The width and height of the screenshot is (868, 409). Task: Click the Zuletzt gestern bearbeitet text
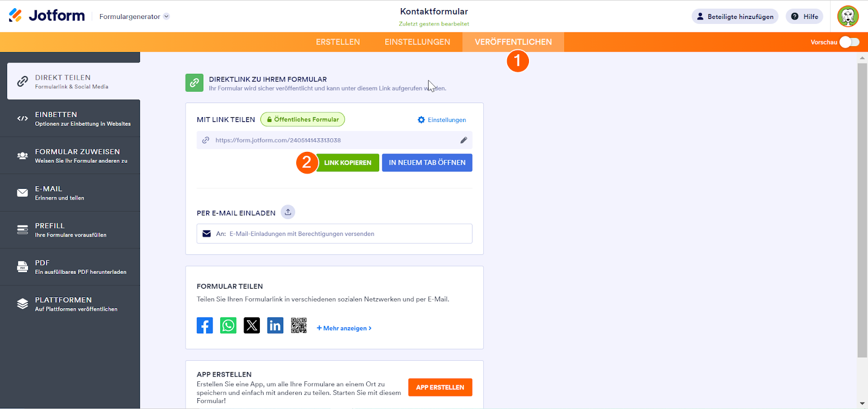click(x=434, y=24)
